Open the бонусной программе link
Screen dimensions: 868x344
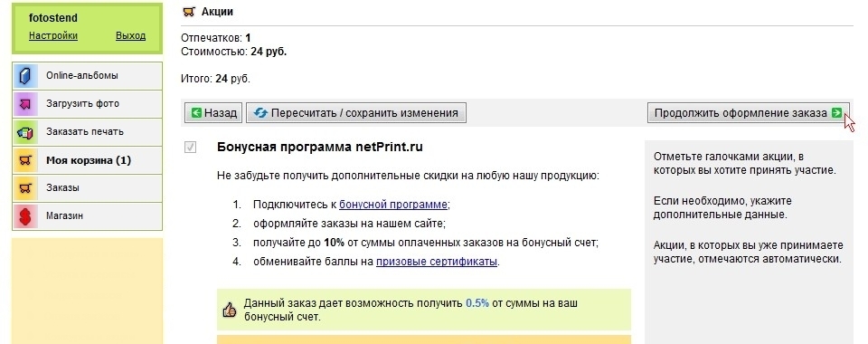pos(393,205)
